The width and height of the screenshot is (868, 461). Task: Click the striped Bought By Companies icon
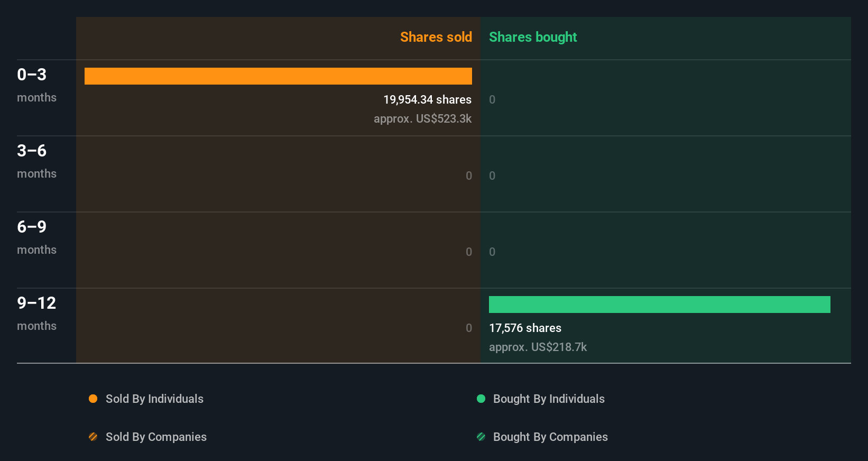[481, 437]
